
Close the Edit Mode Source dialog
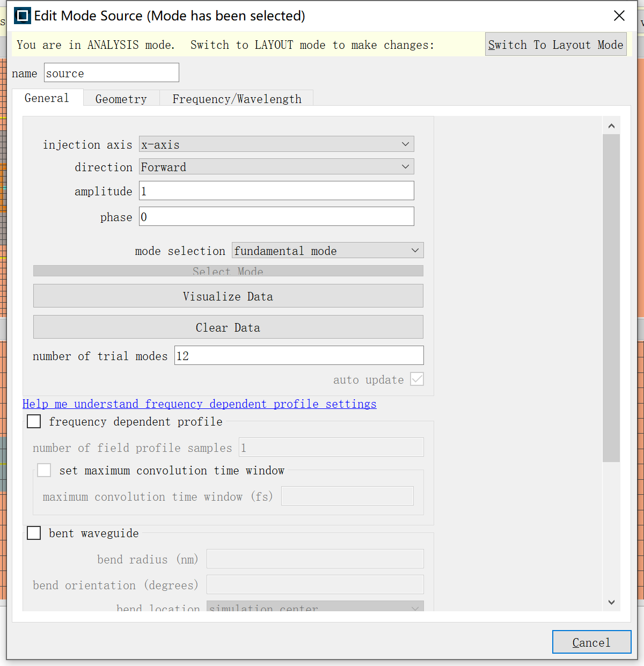coord(619,16)
